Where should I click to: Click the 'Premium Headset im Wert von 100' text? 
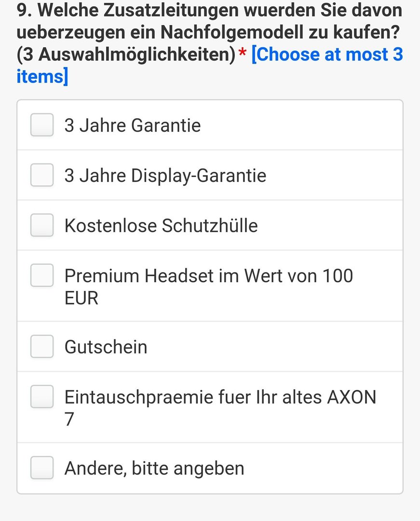click(208, 276)
